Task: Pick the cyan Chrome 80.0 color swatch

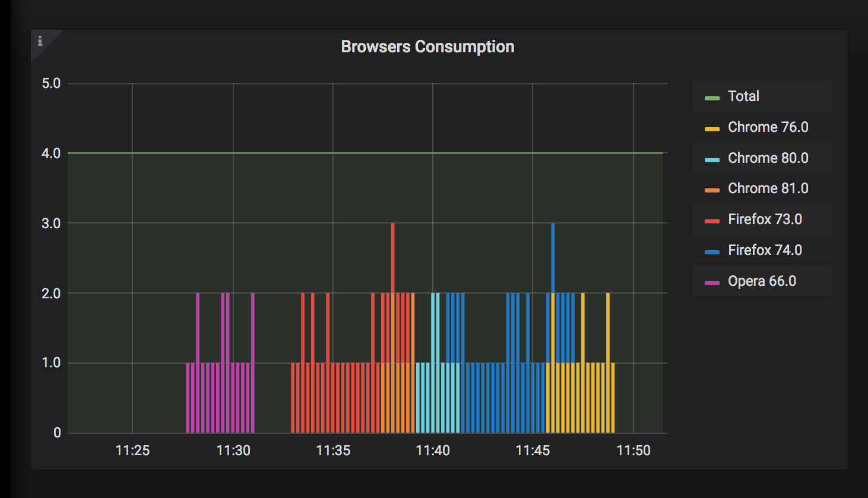Action: 712,160
